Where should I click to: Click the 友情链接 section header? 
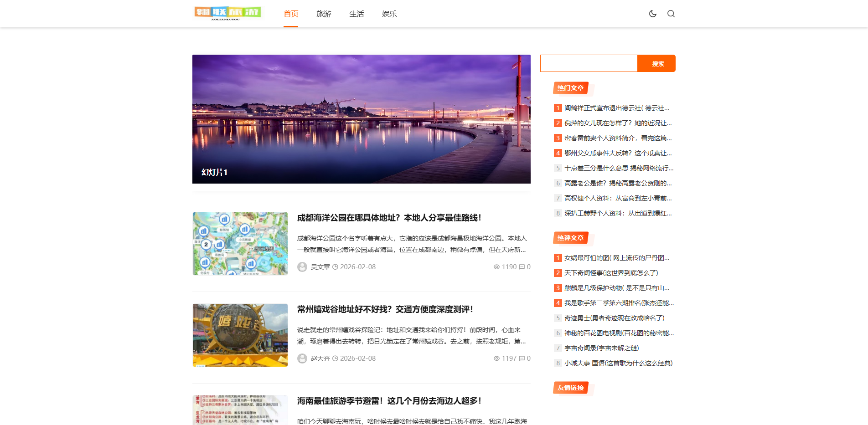tap(570, 388)
